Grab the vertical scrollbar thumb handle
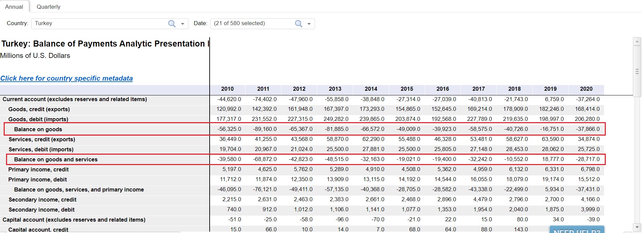The width and height of the screenshot is (644, 233). click(637, 71)
